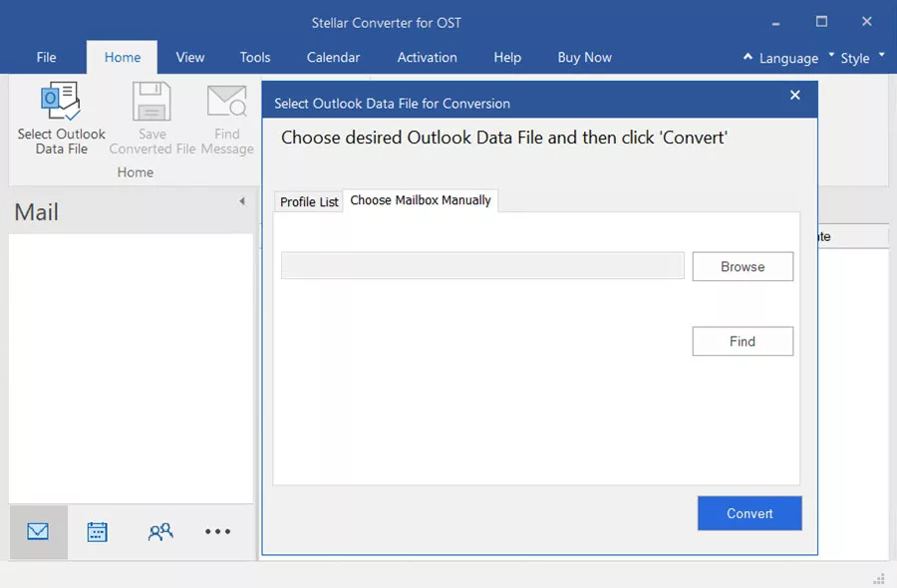Image resolution: width=897 pixels, height=588 pixels.
Task: Collapse the ribbon using the caret beside Language
Action: [x=747, y=56]
